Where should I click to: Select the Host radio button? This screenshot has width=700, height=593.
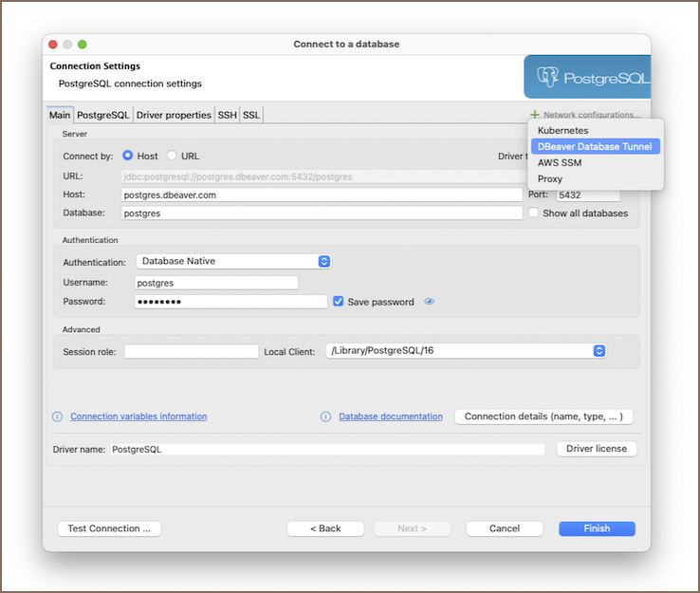(x=128, y=156)
